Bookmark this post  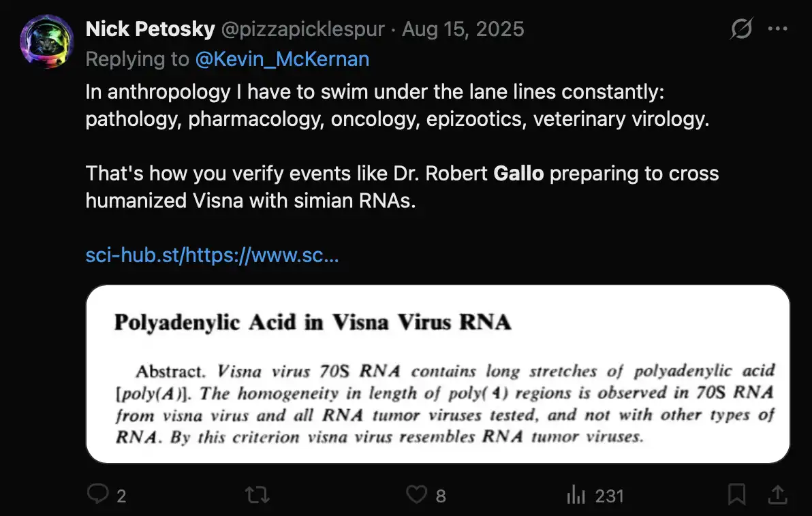[x=736, y=494]
